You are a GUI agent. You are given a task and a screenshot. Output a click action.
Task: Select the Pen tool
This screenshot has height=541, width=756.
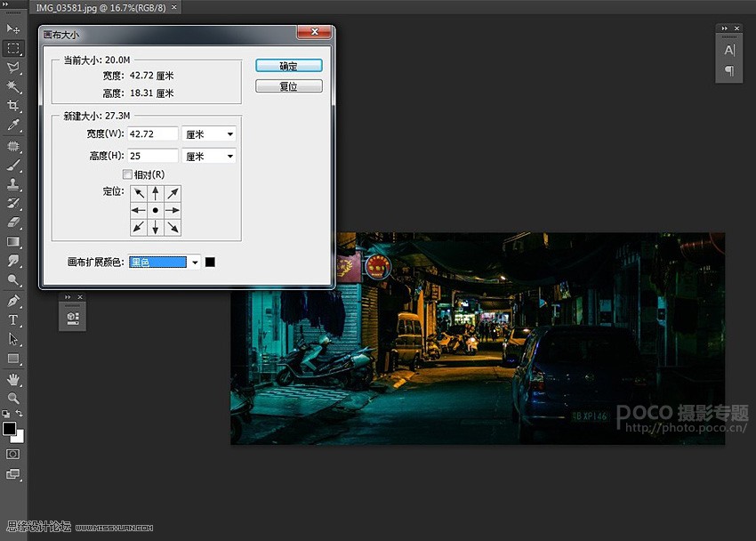(13, 302)
